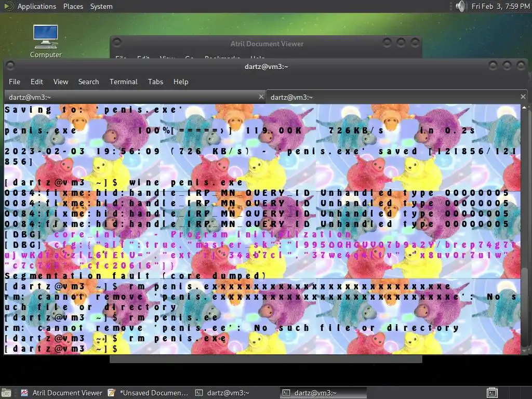Open the terminal Edit menu
The image size is (532, 399).
coord(37,82)
